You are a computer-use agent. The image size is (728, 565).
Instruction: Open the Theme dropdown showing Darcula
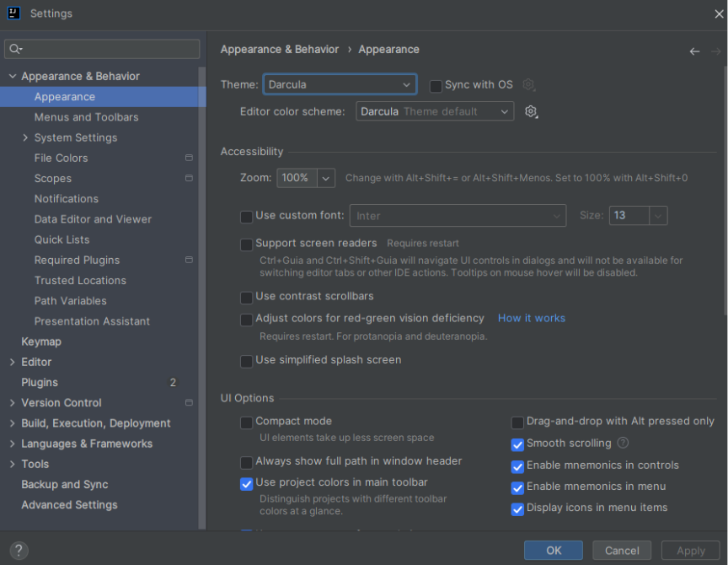[x=340, y=84]
